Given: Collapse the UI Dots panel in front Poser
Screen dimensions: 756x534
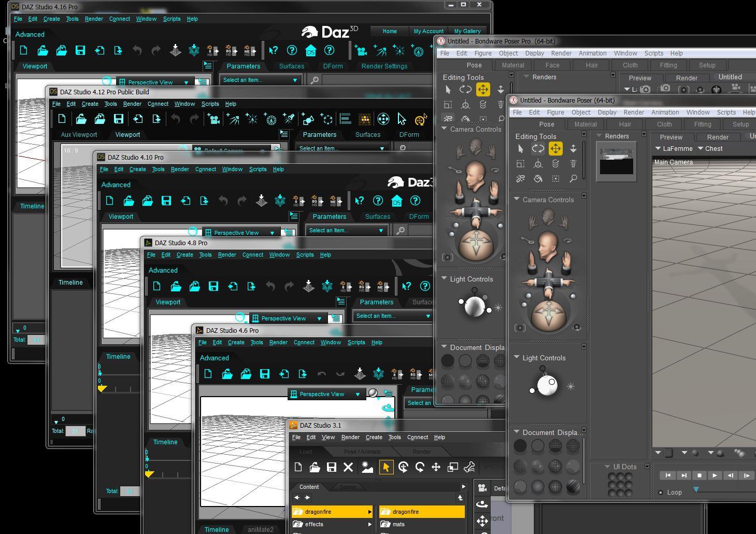Looking at the screenshot, I should pyautogui.click(x=607, y=467).
